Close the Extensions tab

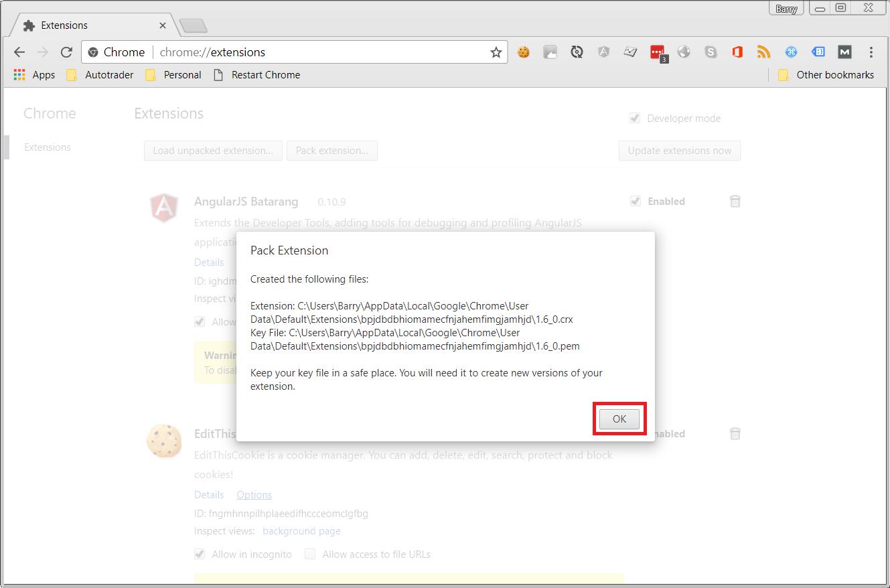[163, 25]
